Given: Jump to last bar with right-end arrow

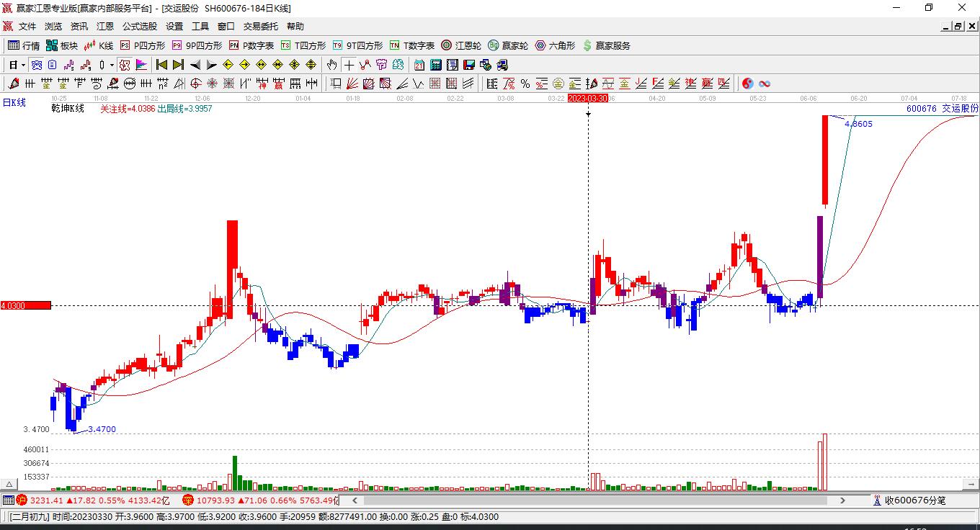Looking at the screenshot, I should (x=178, y=65).
